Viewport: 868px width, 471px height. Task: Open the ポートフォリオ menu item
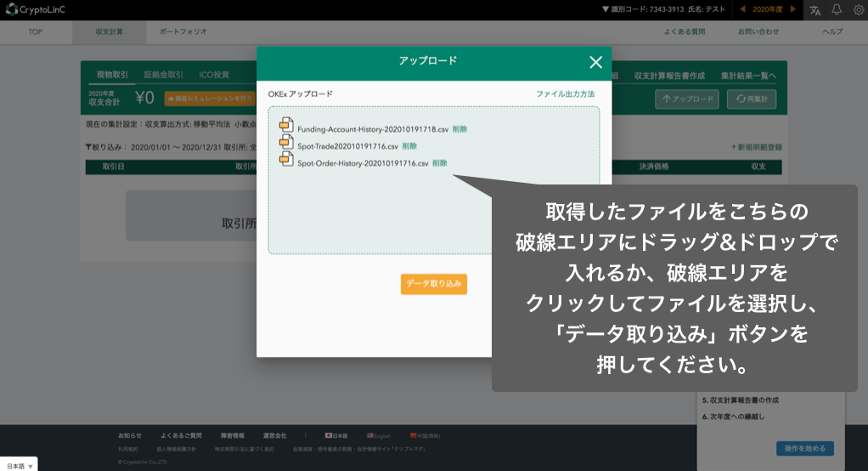[x=183, y=32]
